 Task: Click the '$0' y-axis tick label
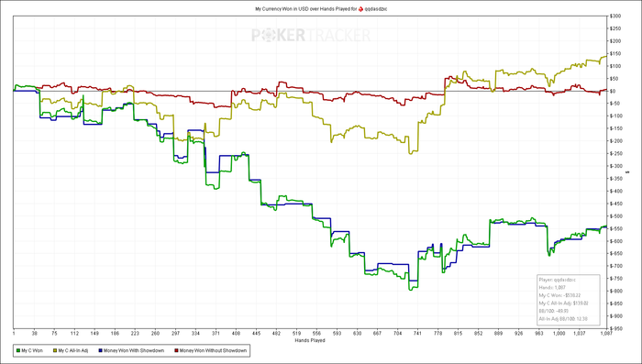click(614, 91)
